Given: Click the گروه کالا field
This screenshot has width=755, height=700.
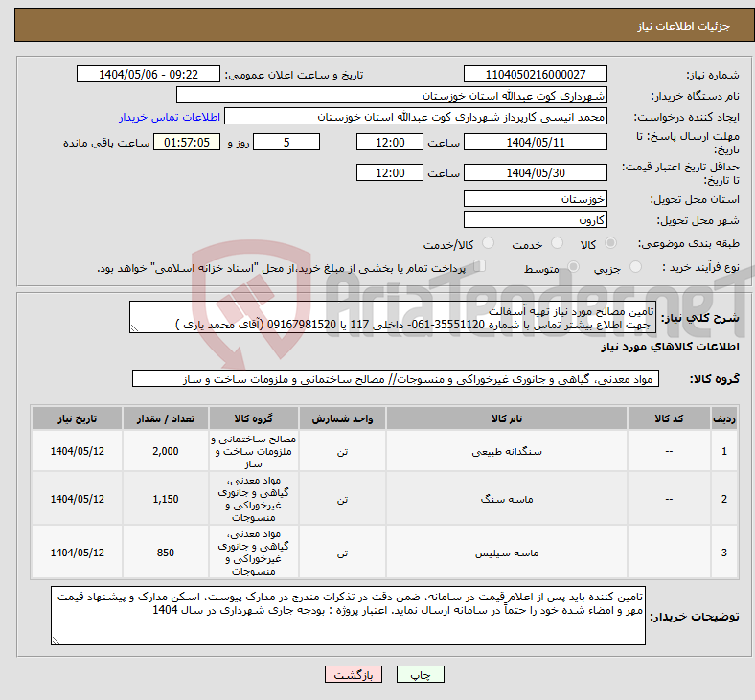Looking at the screenshot, I should click(396, 378).
